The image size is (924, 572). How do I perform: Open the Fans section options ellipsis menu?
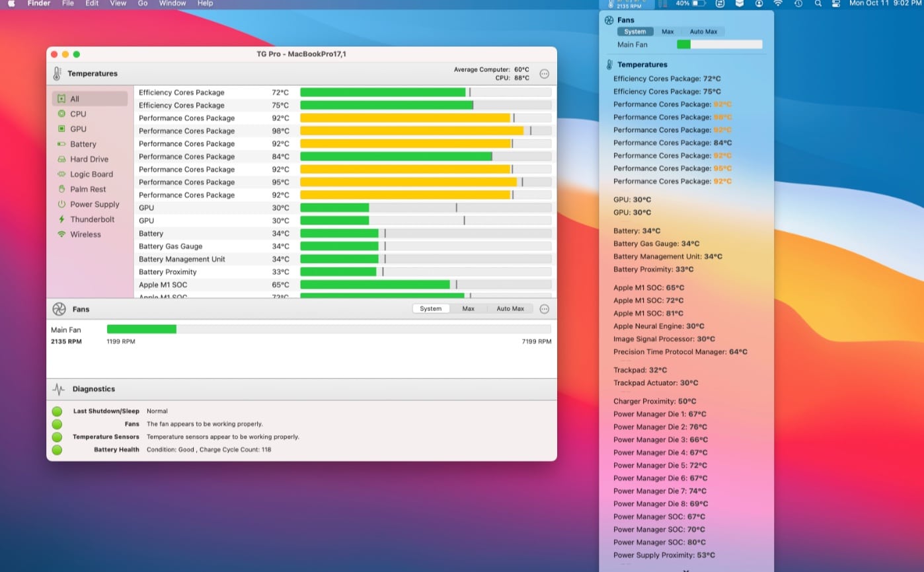pyautogui.click(x=544, y=309)
